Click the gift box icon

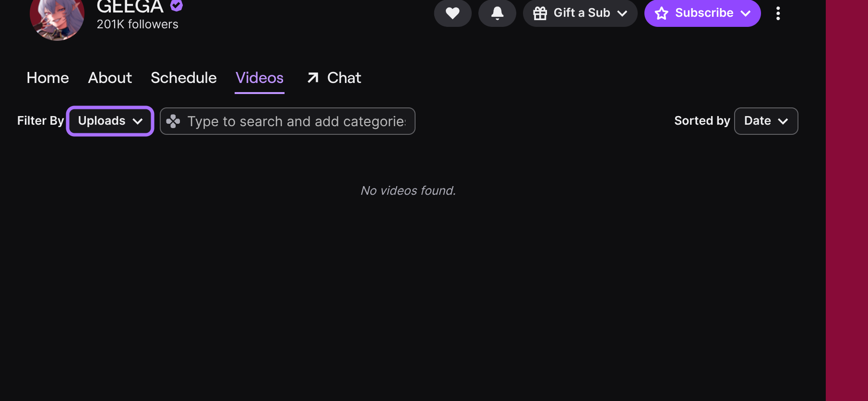pyautogui.click(x=540, y=13)
